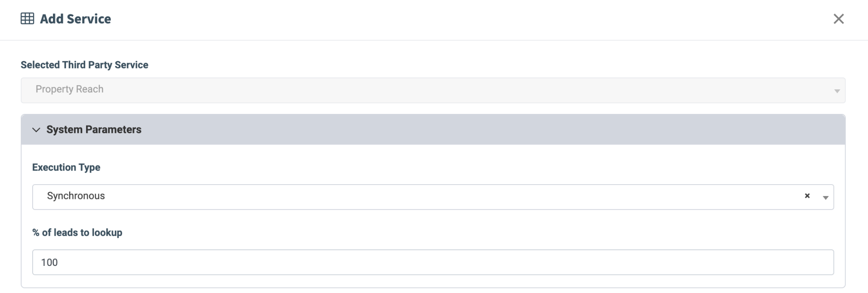The height and width of the screenshot is (293, 868).
Task: Click the table grid icon beside Add Service
Action: tap(28, 19)
